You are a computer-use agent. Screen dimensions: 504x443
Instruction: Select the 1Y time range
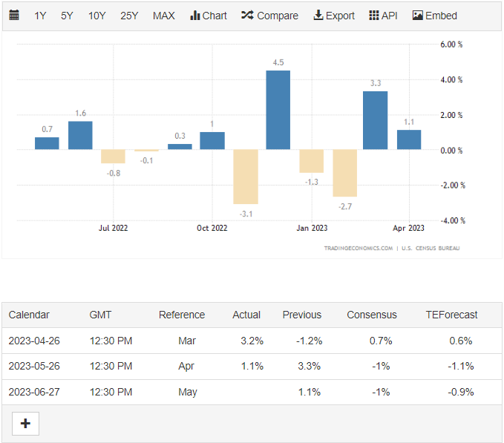42,16
